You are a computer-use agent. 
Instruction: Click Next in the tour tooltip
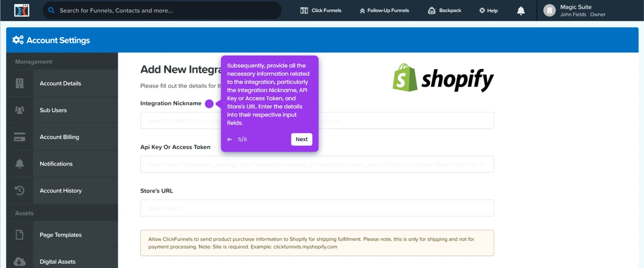pos(301,139)
